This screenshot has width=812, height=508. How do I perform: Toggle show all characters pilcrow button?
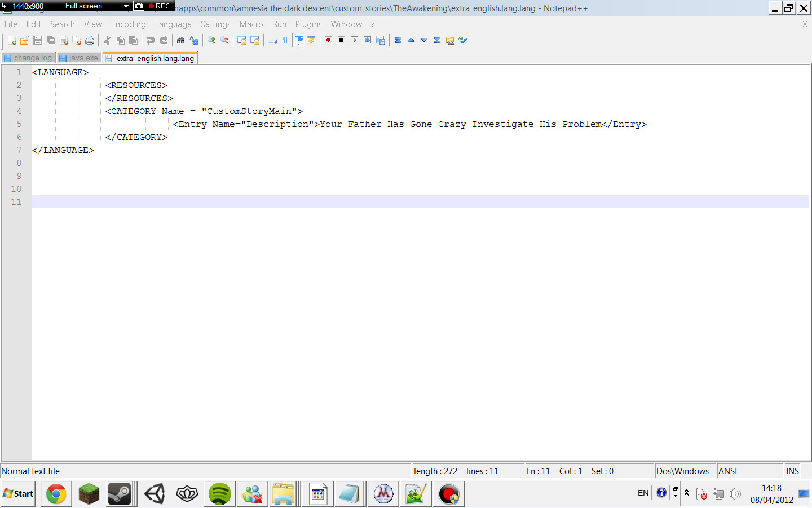[285, 40]
